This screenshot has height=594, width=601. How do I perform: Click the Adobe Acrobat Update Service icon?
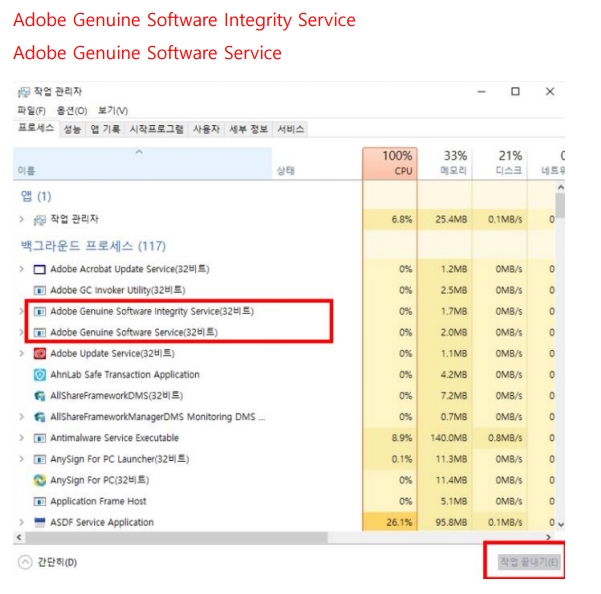click(x=40, y=270)
